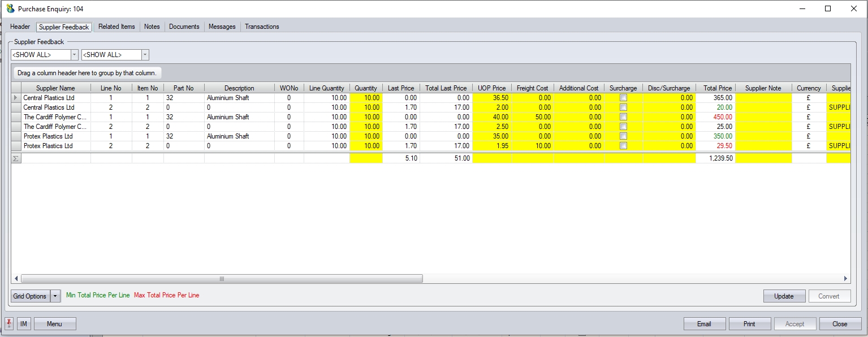Toggle Surcharge checkbox for Cardiff Polymer line 1
Viewport: 868px width, 337px height.
pyautogui.click(x=623, y=117)
